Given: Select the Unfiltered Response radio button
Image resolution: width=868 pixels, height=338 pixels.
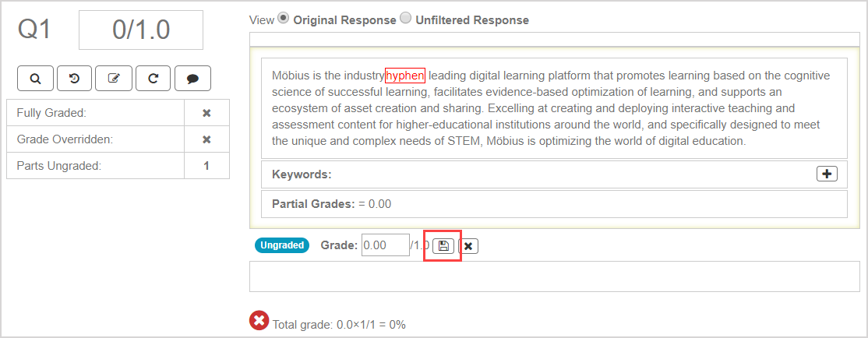Looking at the screenshot, I should tap(405, 19).
